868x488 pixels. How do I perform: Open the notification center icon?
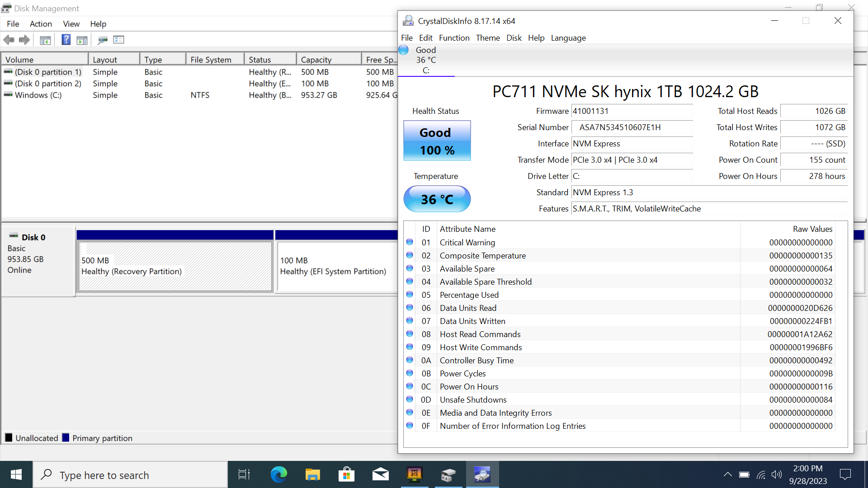pyautogui.click(x=845, y=474)
